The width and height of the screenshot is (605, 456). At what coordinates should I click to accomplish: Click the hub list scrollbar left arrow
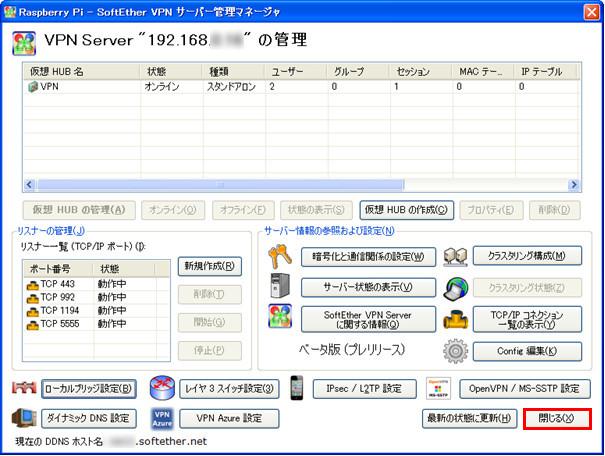29,185
